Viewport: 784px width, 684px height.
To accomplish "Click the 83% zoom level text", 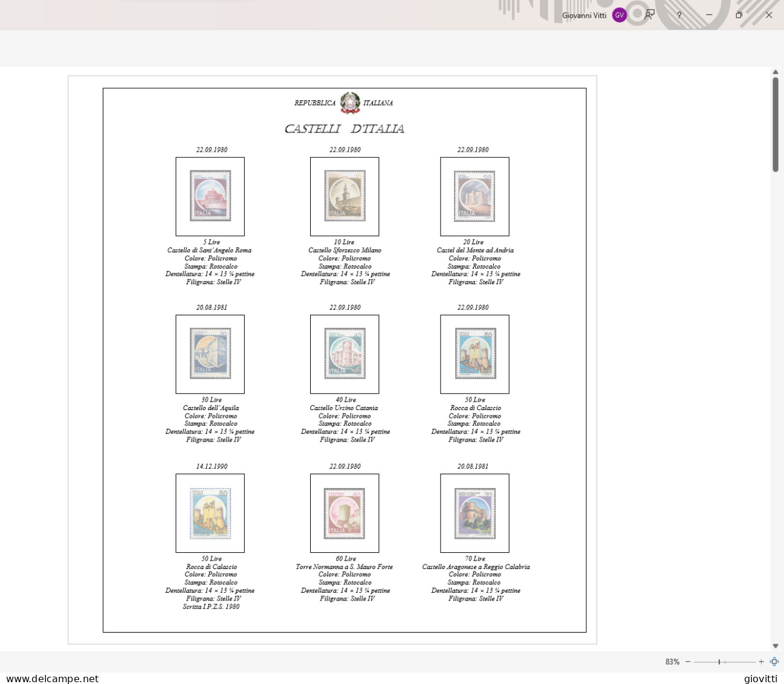I will pyautogui.click(x=672, y=662).
